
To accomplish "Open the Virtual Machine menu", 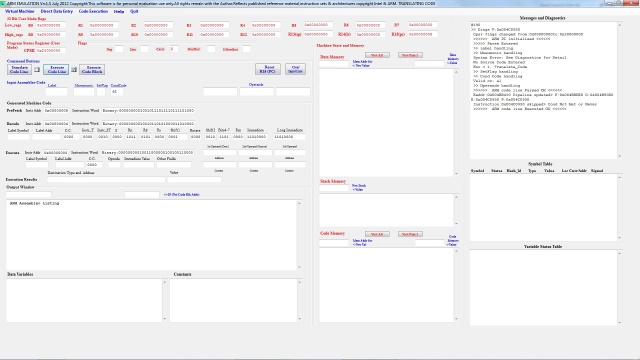I will click(20, 11).
